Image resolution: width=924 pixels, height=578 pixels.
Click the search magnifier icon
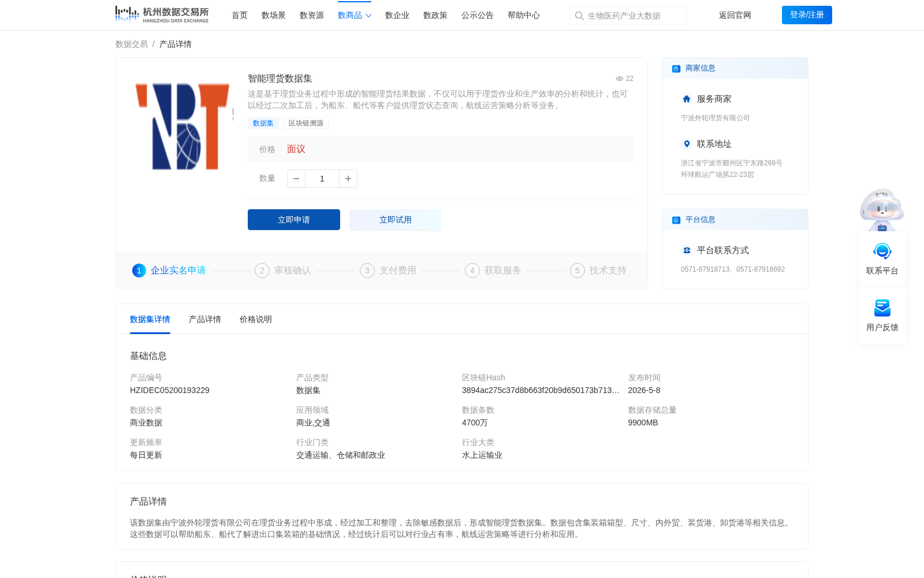[x=579, y=16]
